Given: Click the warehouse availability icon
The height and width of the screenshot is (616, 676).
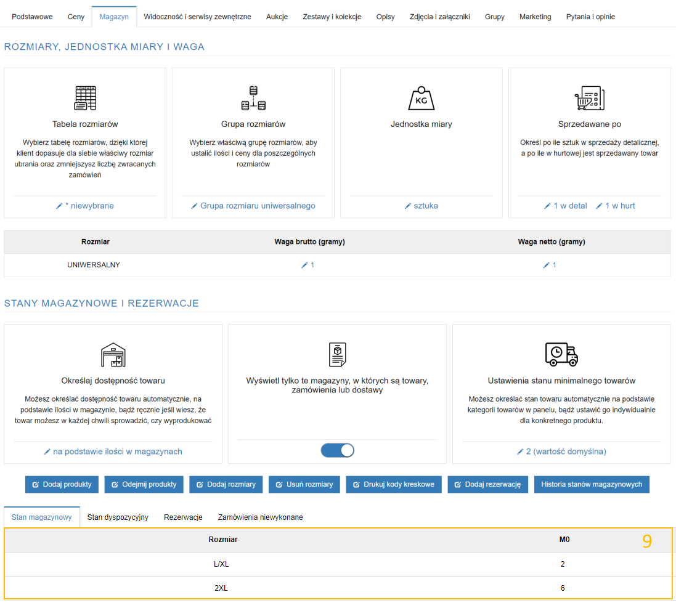Looking at the screenshot, I should pos(113,355).
